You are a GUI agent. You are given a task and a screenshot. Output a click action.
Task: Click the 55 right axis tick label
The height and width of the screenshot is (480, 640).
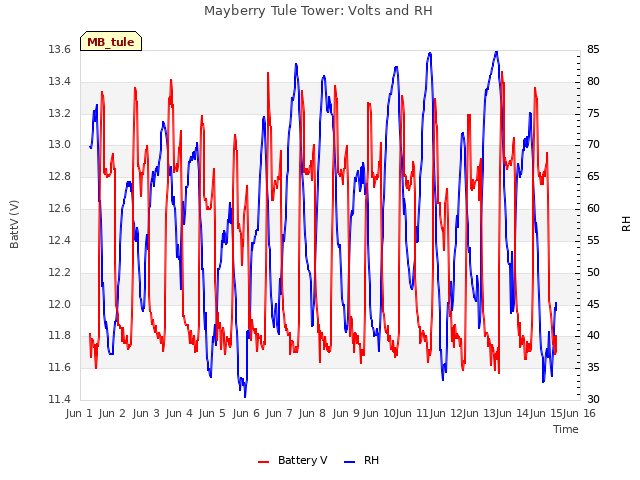(x=593, y=240)
